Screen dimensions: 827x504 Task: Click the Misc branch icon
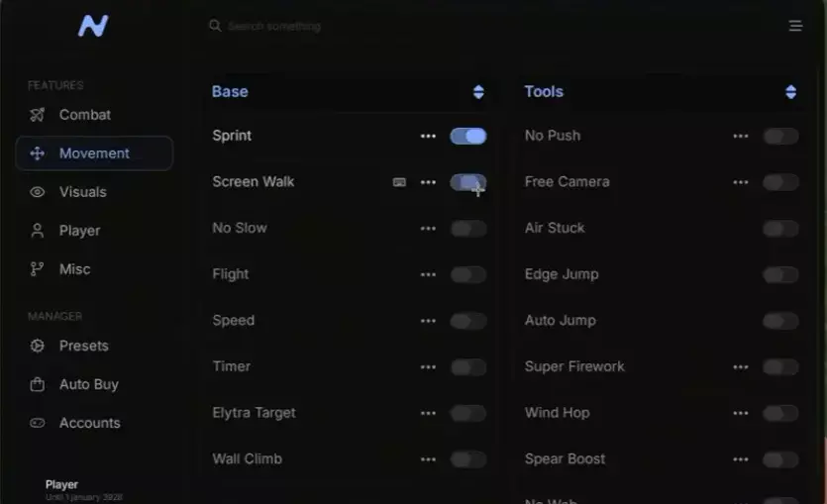point(37,269)
